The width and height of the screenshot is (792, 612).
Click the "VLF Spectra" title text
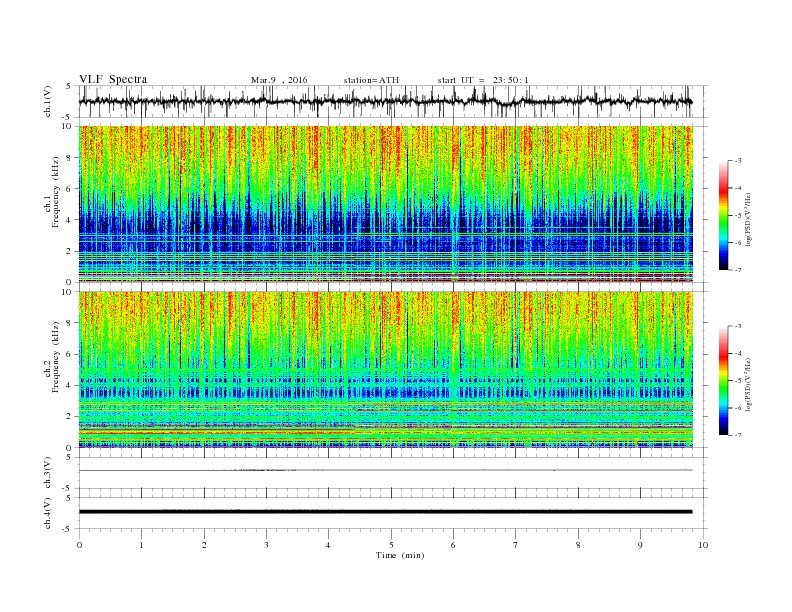(113, 79)
